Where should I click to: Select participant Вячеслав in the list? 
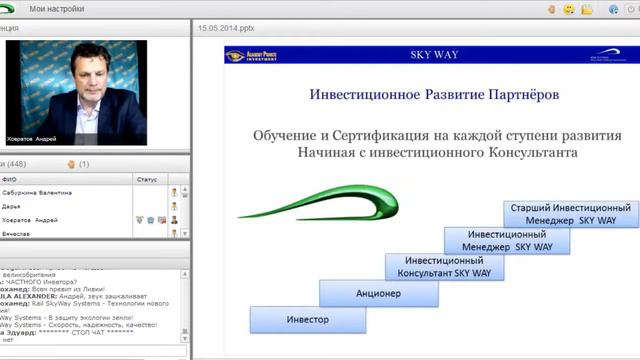pyautogui.click(x=16, y=234)
